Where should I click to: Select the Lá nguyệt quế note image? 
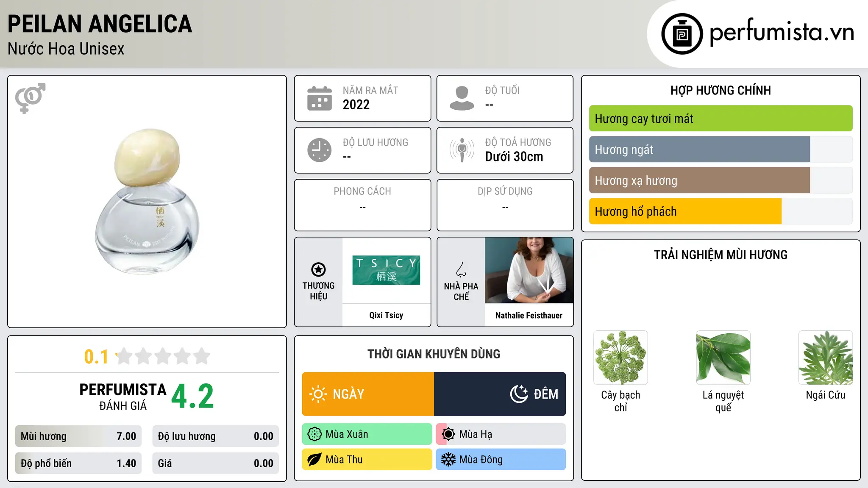[723, 358]
